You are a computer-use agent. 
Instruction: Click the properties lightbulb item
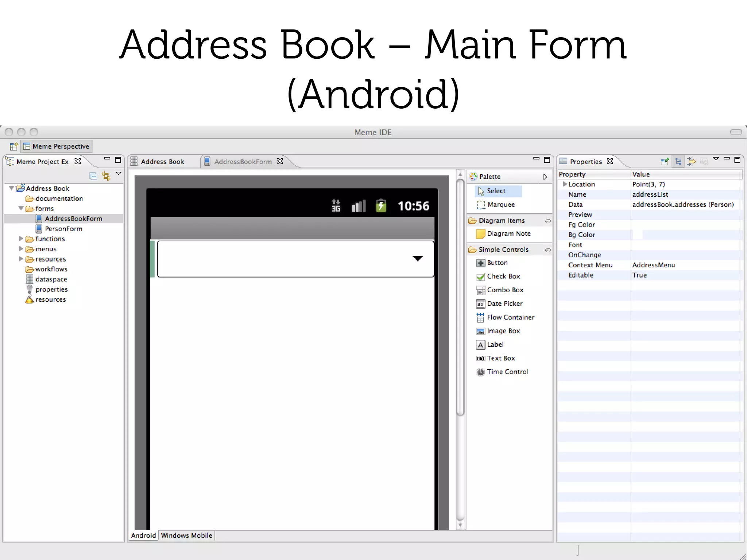[47, 289]
